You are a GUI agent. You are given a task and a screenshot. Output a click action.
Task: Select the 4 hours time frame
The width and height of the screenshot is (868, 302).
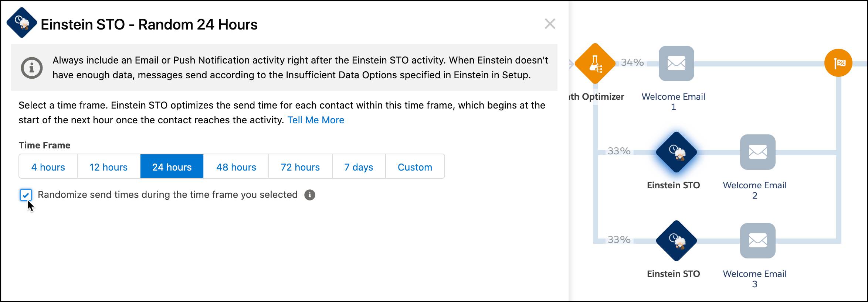pyautogui.click(x=47, y=167)
